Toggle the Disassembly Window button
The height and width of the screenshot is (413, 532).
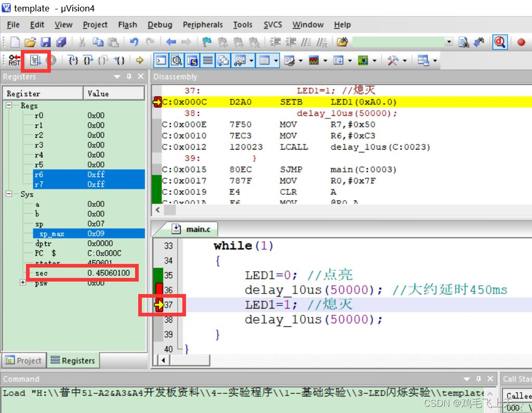[x=177, y=60]
